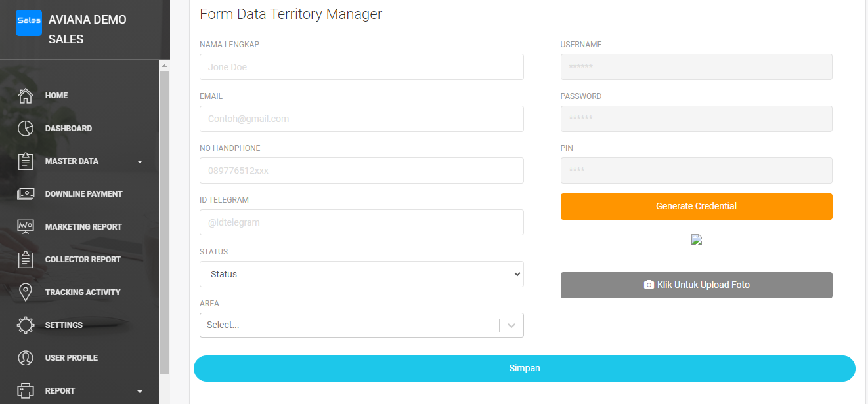Click Klik Untuk Upload Foto button
The image size is (868, 404).
tap(696, 285)
